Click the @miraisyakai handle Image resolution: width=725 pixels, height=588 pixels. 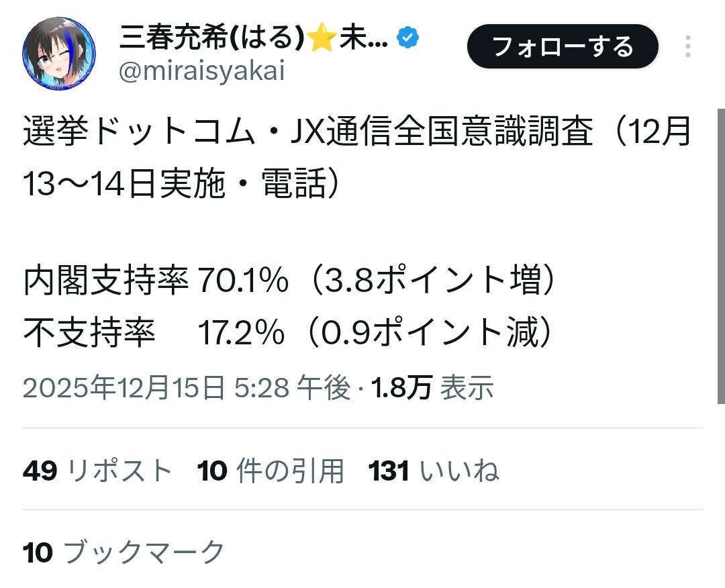pyautogui.click(x=201, y=72)
